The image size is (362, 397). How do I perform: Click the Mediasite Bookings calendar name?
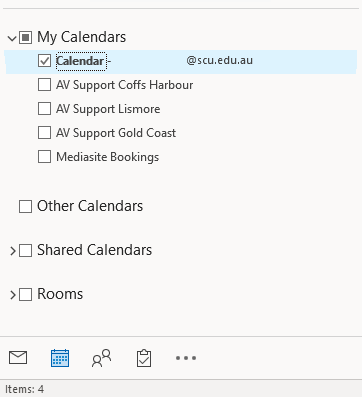point(107,157)
